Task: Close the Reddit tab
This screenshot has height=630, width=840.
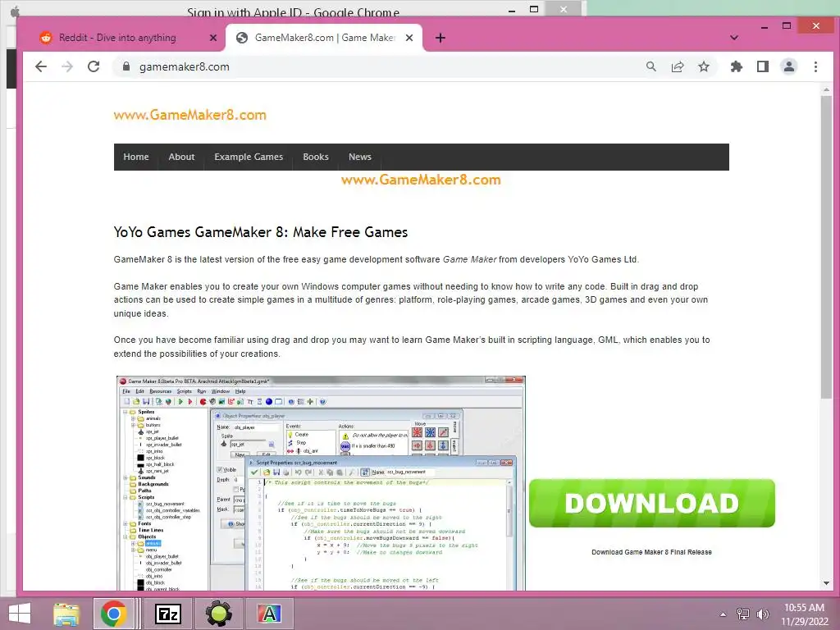Action: tap(213, 38)
